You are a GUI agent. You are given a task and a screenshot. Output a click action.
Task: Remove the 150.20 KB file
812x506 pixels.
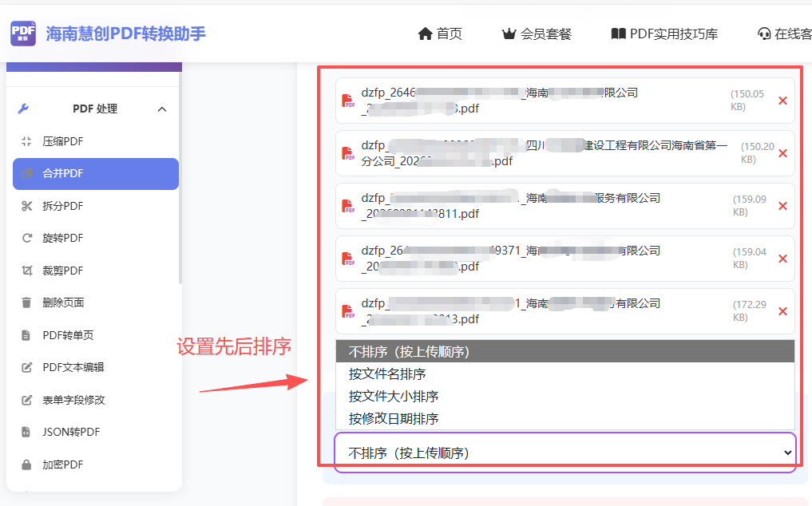783,153
